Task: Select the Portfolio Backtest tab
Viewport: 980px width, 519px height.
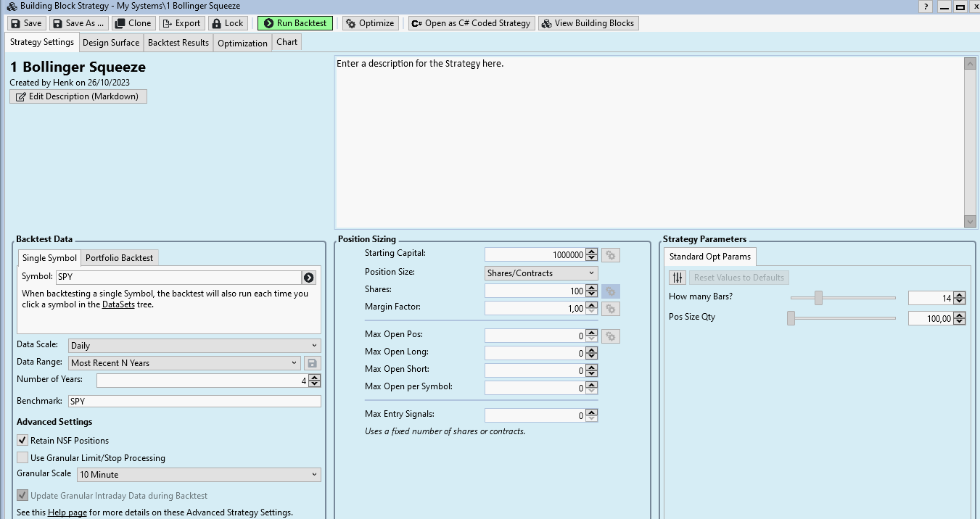Action: 119,258
